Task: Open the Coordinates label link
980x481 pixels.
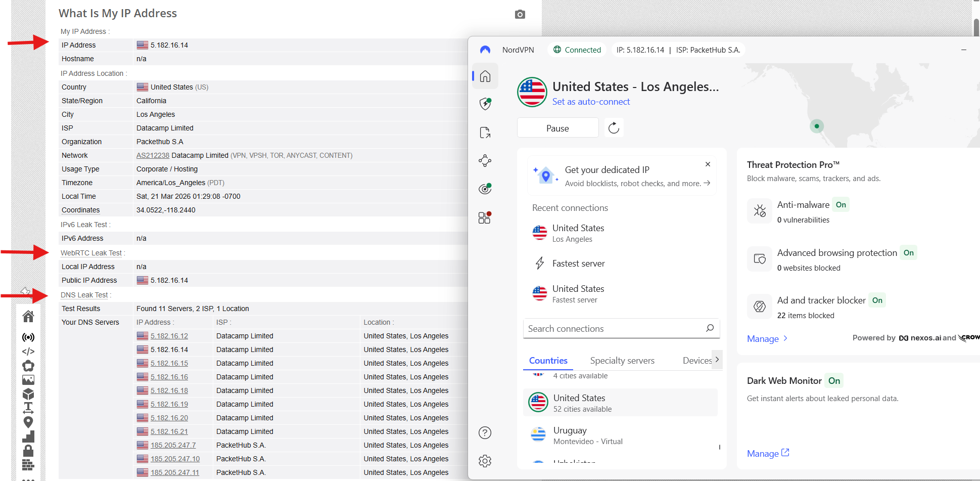Action: (x=81, y=210)
